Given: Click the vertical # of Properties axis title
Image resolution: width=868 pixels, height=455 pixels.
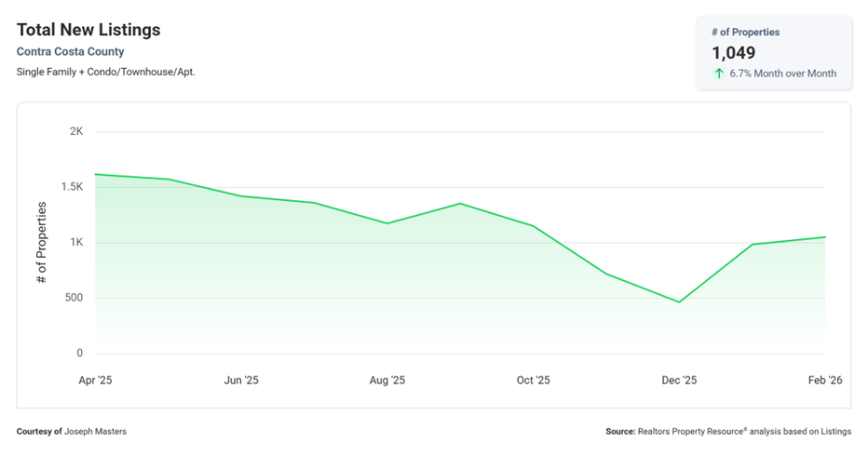Looking at the screenshot, I should point(42,242).
